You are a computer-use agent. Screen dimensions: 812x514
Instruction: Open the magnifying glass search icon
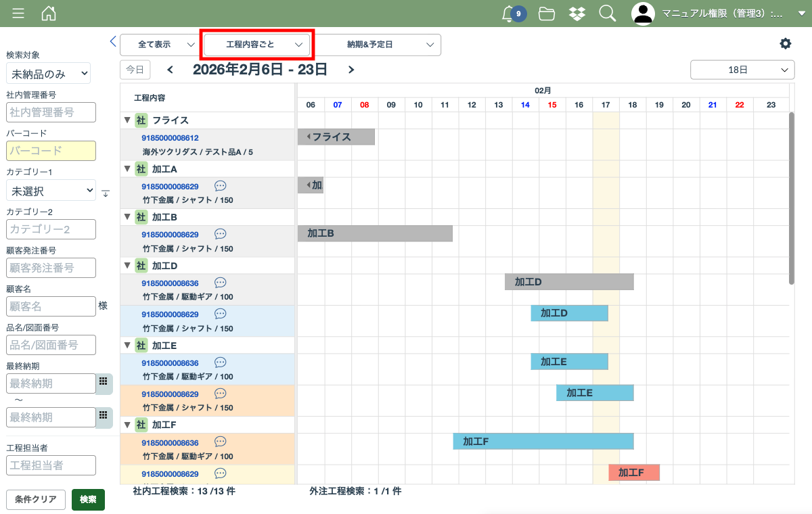[608, 14]
